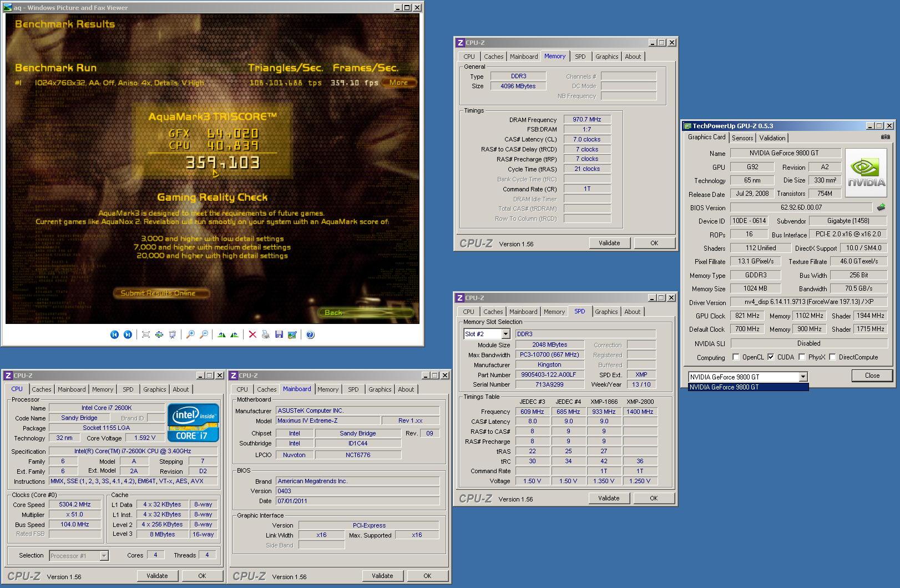Open About tab in CPU-Z Mainboard window
Screen dimensions: 900x588
406,389
